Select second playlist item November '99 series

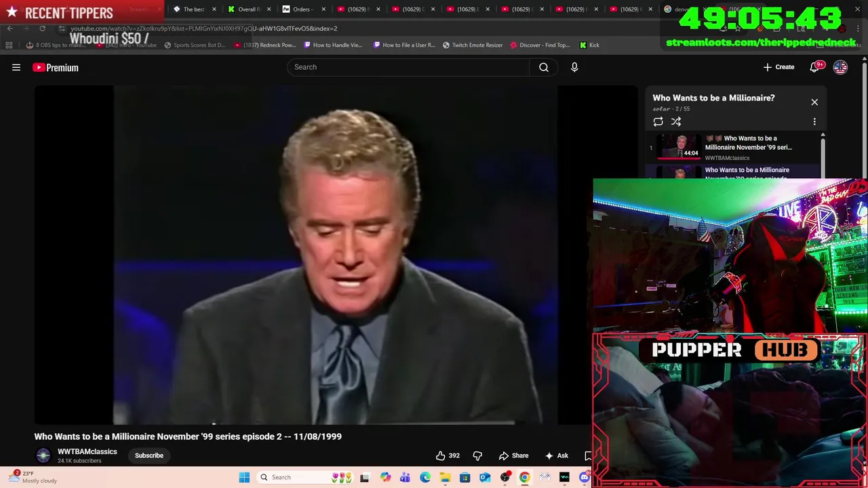[x=732, y=172]
